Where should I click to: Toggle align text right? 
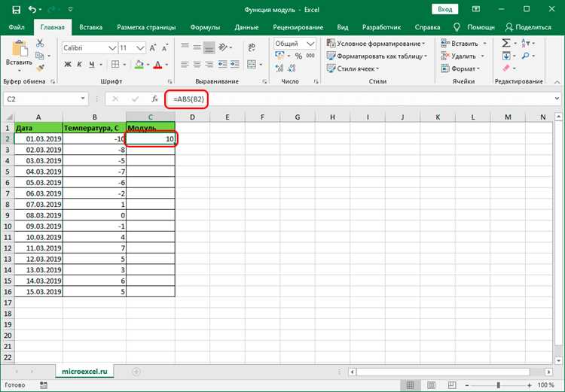[x=209, y=65]
